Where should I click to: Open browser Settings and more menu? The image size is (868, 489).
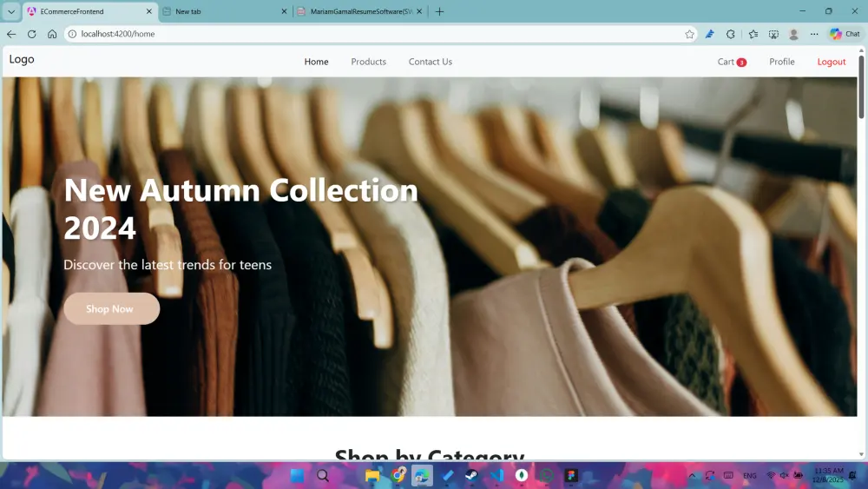(x=814, y=34)
